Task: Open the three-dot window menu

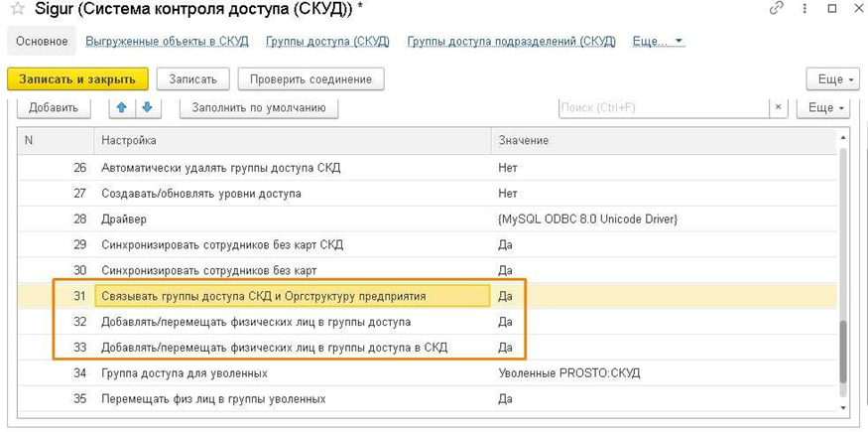Action: tap(804, 9)
